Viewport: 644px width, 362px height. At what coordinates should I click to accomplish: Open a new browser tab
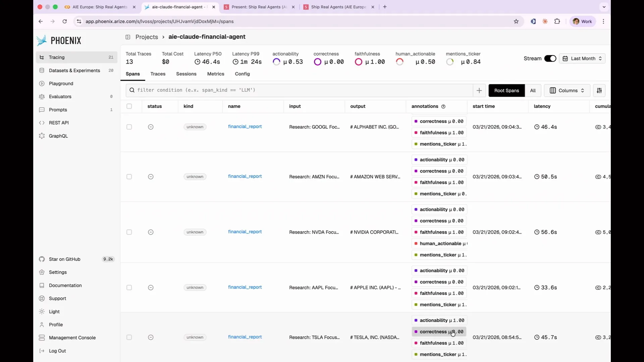[385, 7]
